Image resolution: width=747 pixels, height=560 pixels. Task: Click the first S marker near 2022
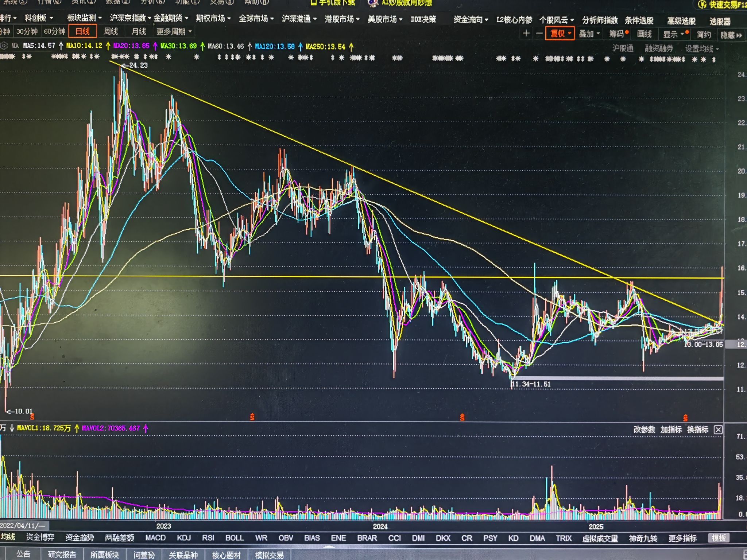pyautogui.click(x=32, y=416)
